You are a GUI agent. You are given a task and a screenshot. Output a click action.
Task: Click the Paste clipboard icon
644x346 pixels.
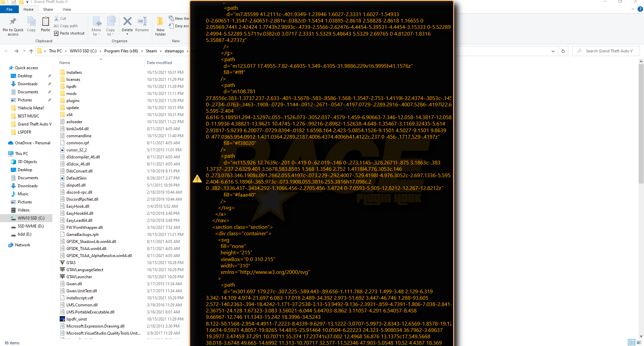coord(45,21)
